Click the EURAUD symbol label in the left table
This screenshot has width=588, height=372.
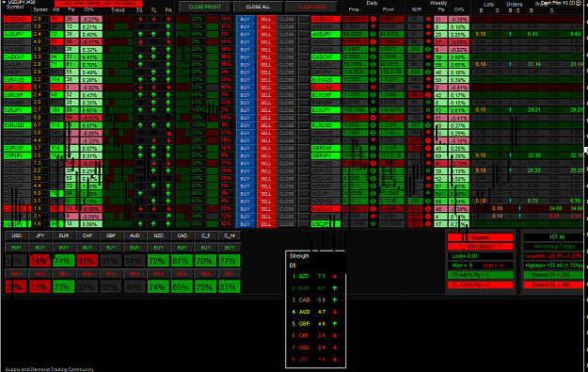(x=17, y=80)
